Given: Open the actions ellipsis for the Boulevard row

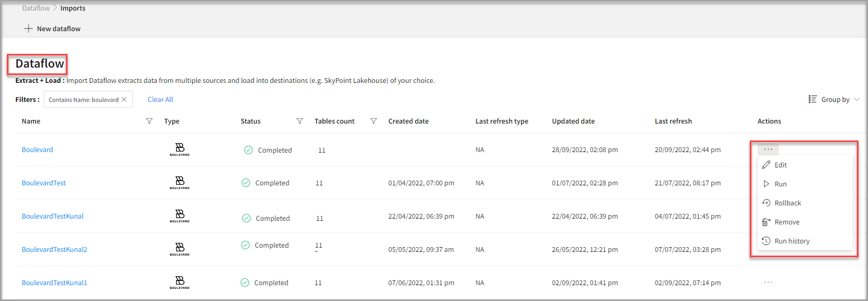Looking at the screenshot, I should (x=768, y=149).
